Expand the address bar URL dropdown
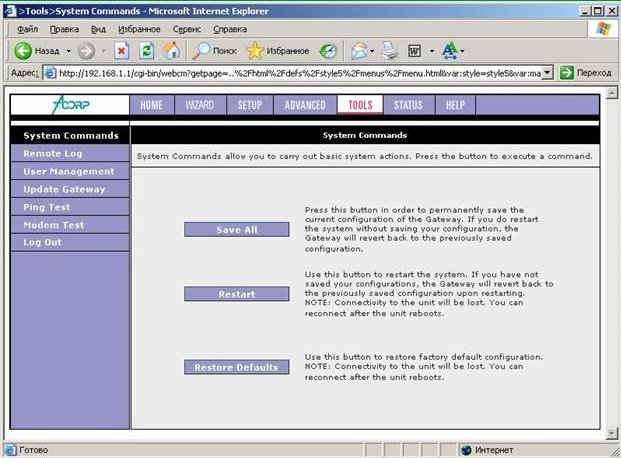The width and height of the screenshot is (621, 458). click(x=547, y=73)
